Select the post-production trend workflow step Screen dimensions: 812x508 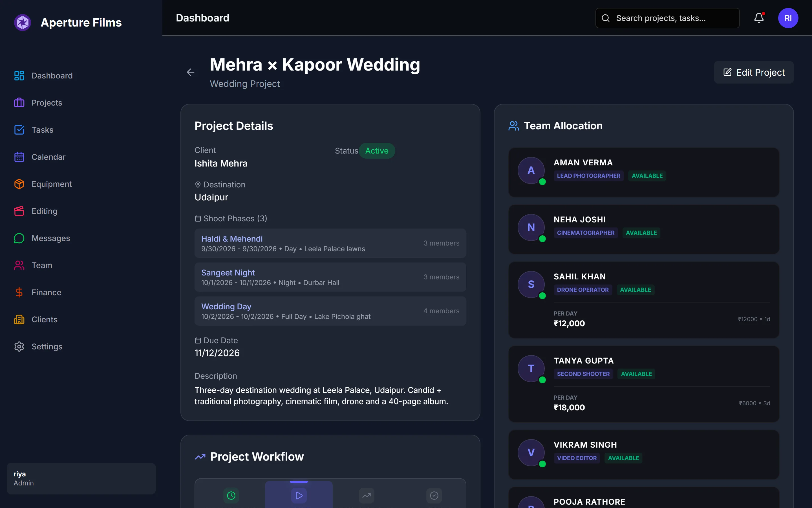coord(367,495)
